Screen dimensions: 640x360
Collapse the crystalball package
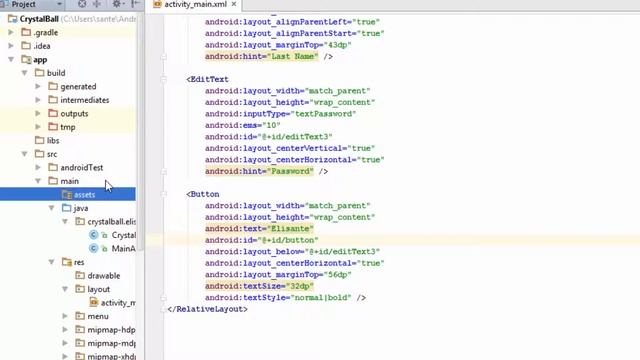point(65,221)
